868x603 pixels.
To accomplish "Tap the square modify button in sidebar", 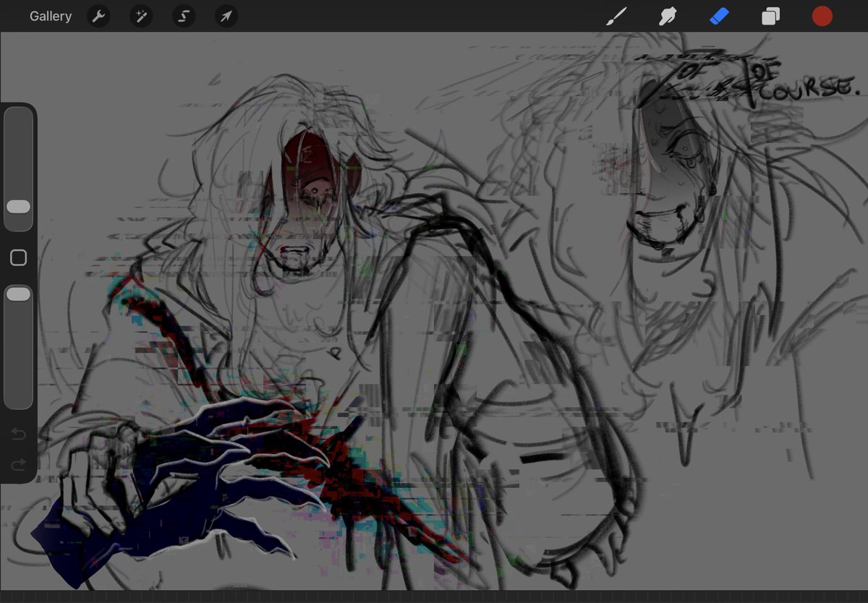I will (18, 257).
